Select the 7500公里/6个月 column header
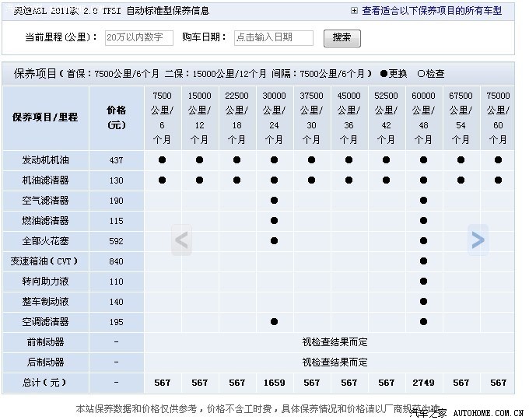This screenshot has height=420, width=529. point(162,117)
